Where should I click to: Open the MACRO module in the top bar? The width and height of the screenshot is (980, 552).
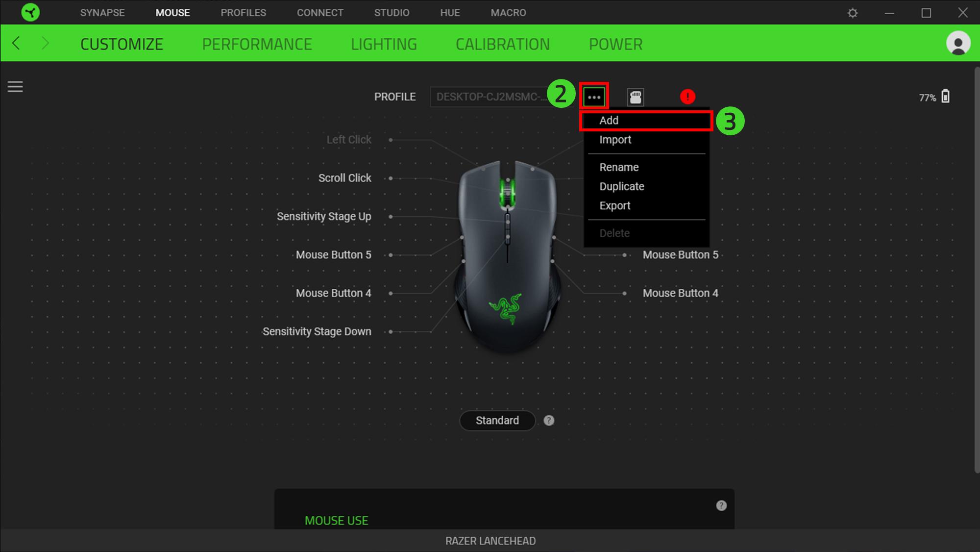(x=508, y=12)
